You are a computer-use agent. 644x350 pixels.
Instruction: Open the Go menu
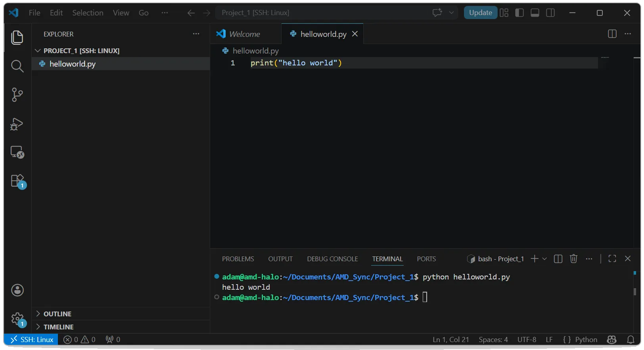coord(144,13)
